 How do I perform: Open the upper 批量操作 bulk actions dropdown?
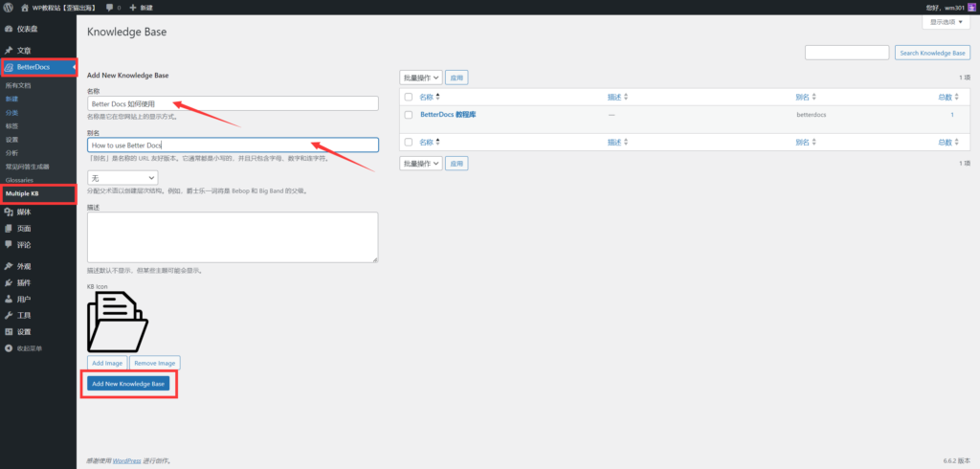click(421, 78)
